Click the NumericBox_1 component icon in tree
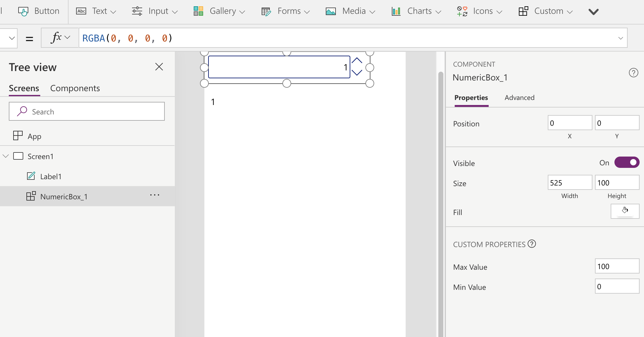The image size is (644, 337). (x=31, y=196)
